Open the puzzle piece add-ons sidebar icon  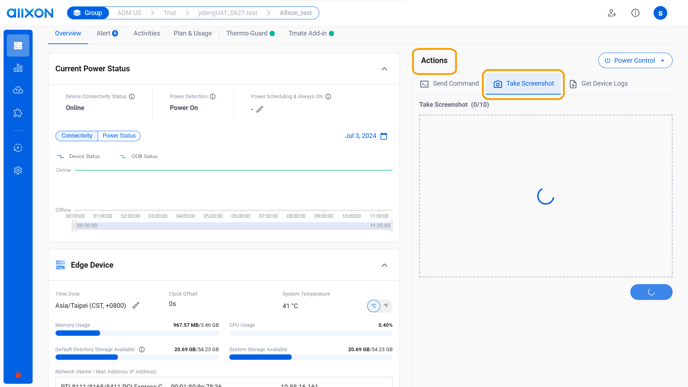[18, 113]
